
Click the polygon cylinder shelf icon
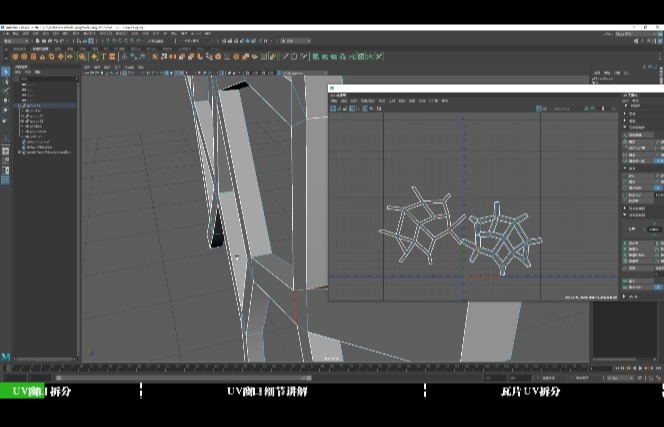tap(33, 57)
